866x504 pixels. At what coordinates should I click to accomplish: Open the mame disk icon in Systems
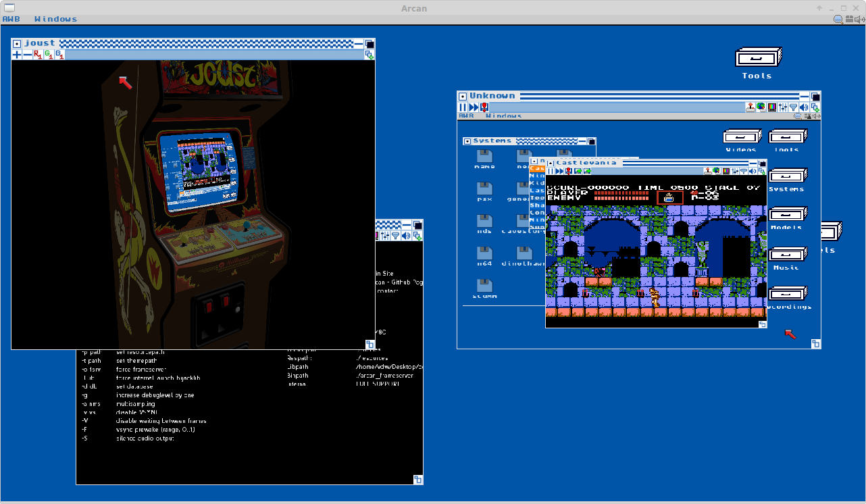(484, 157)
